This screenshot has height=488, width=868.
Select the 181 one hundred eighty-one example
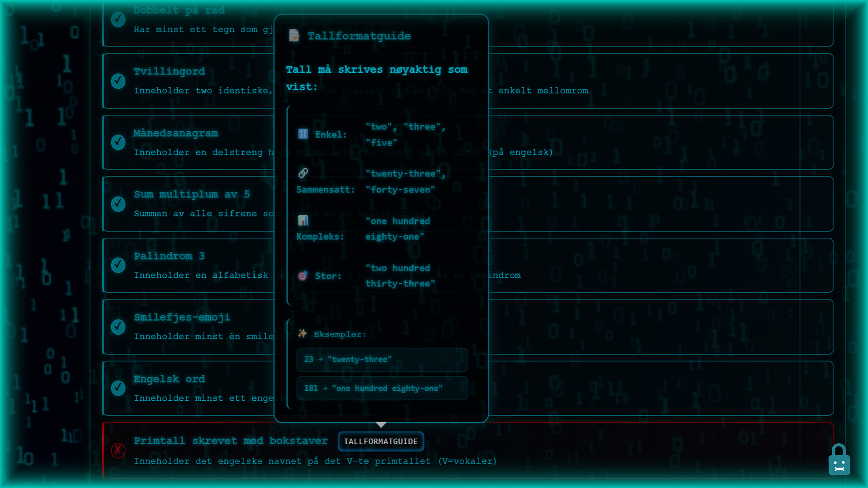coord(382,388)
